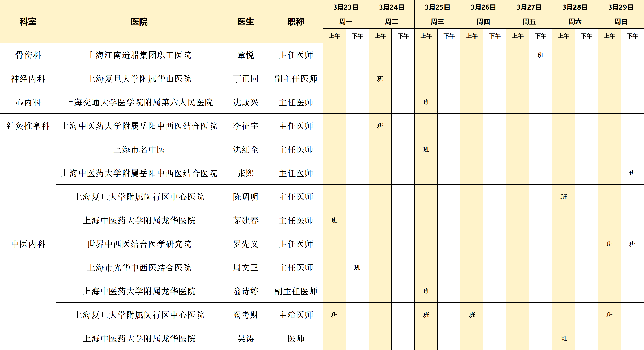
Task: Click the 医院 column header
Action: 139,21
